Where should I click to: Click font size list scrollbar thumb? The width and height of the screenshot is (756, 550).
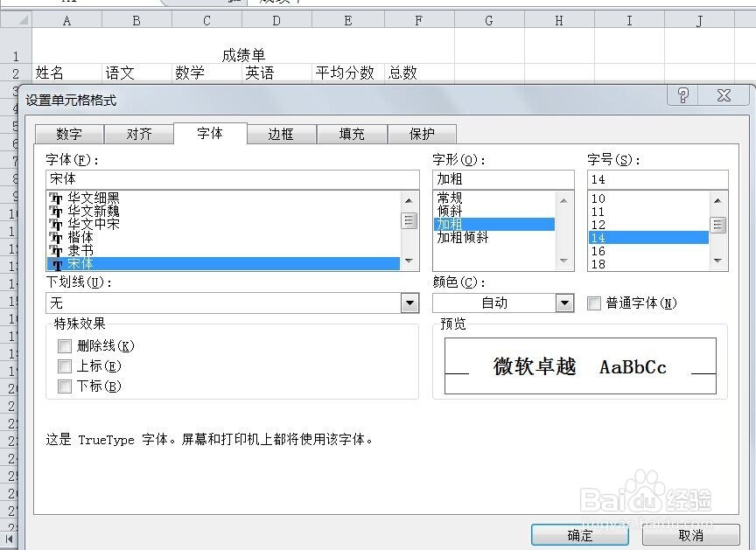point(717,225)
